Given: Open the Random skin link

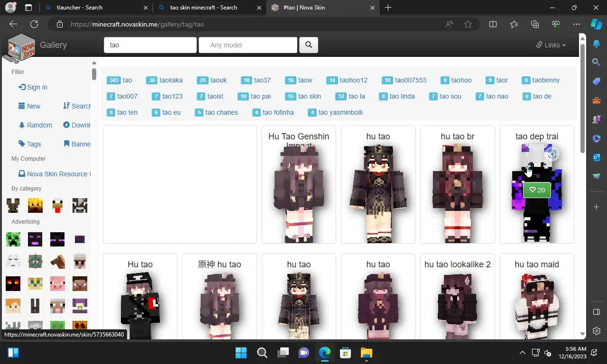Looking at the screenshot, I should click(35, 125).
